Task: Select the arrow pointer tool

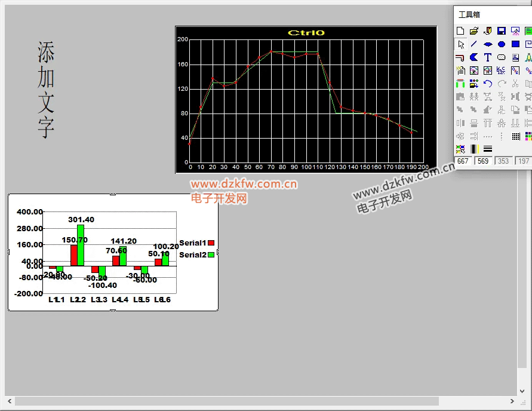Action: pyautogui.click(x=460, y=44)
